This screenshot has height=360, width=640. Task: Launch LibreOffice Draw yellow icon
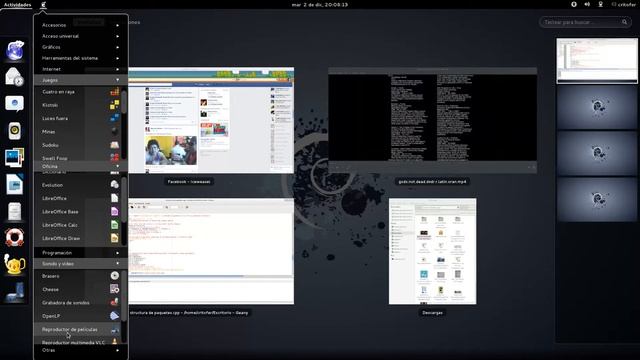115,238
